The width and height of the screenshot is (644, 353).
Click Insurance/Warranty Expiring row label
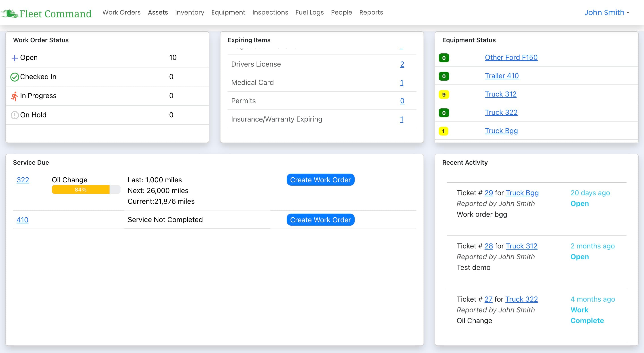(x=277, y=119)
